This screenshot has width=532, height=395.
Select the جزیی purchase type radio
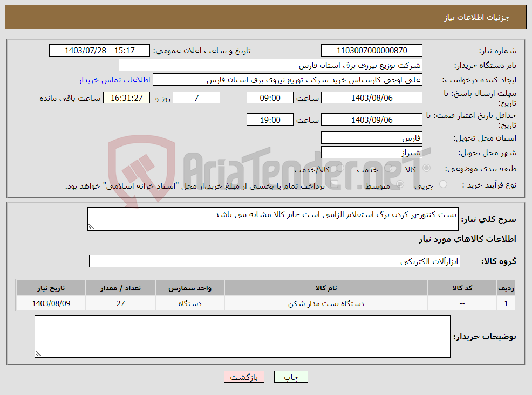click(x=443, y=184)
